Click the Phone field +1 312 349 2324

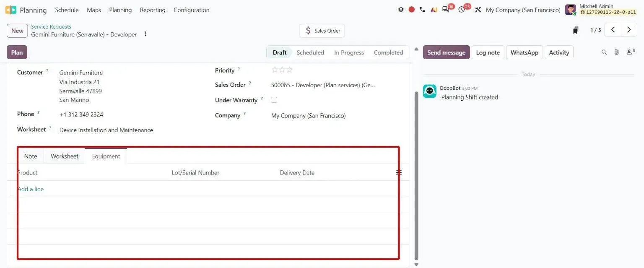click(x=81, y=114)
